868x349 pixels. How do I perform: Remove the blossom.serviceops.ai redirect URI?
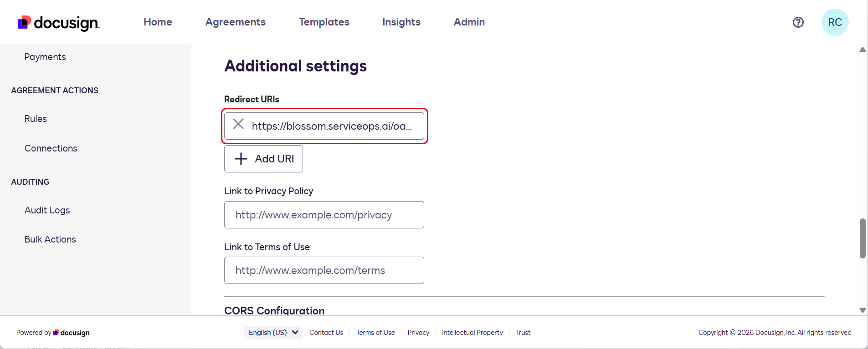click(x=238, y=124)
